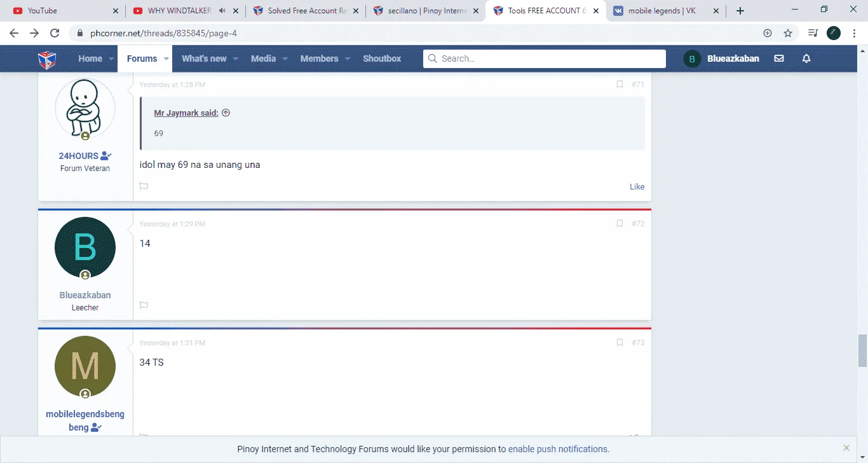This screenshot has width=868, height=463.
Task: Bookmark post #72
Action: click(x=620, y=223)
